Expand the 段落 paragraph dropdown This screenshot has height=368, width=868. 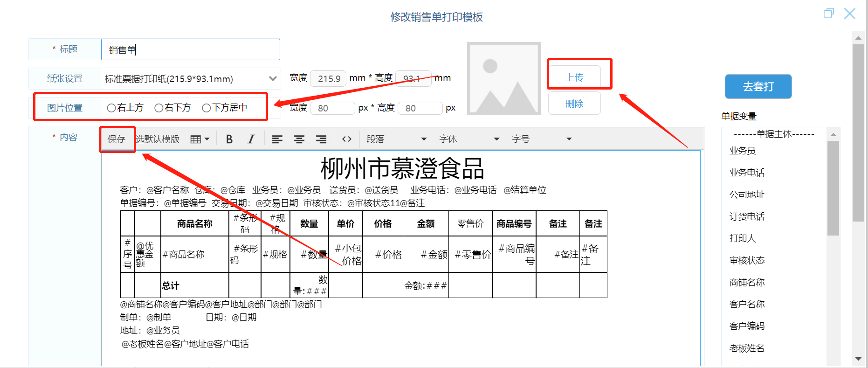(x=397, y=139)
